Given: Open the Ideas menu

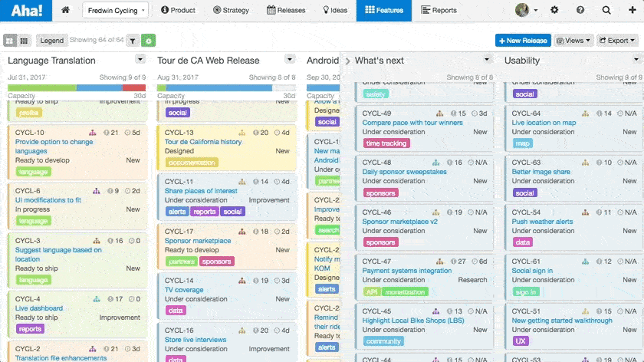Looking at the screenshot, I should (335, 10).
